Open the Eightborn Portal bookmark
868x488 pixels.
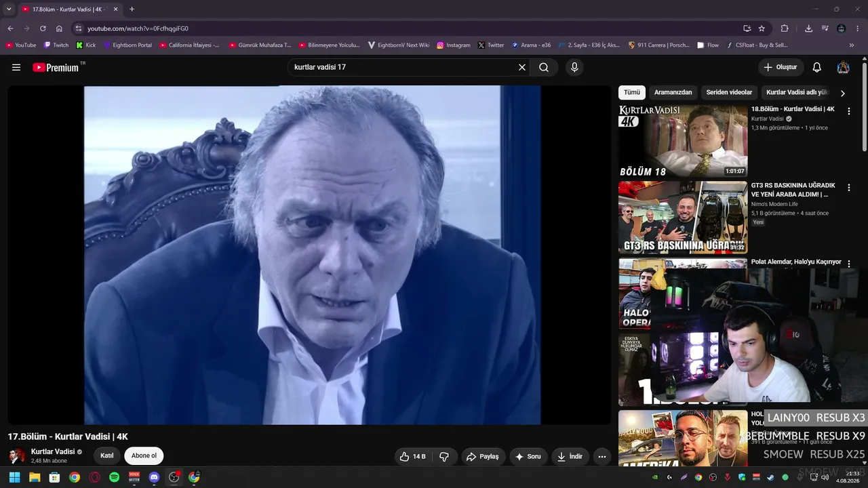(x=127, y=45)
